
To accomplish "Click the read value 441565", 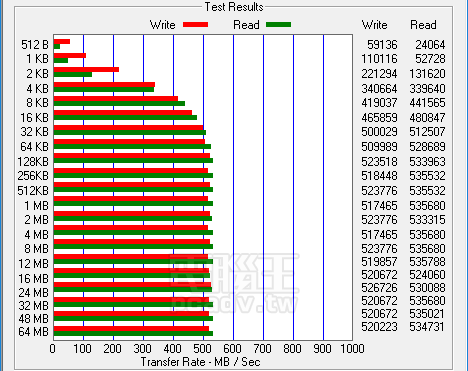I will (428, 103).
